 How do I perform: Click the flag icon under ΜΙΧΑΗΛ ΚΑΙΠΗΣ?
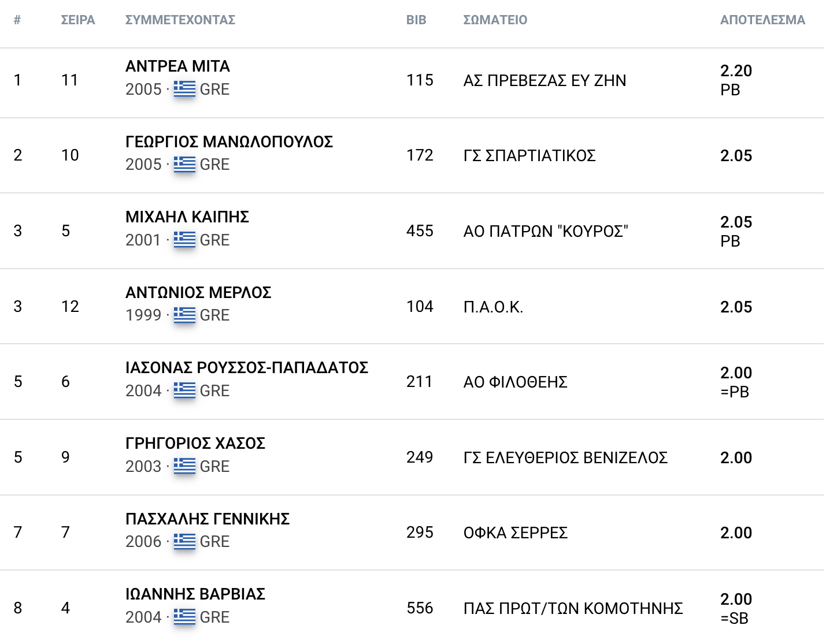184,240
